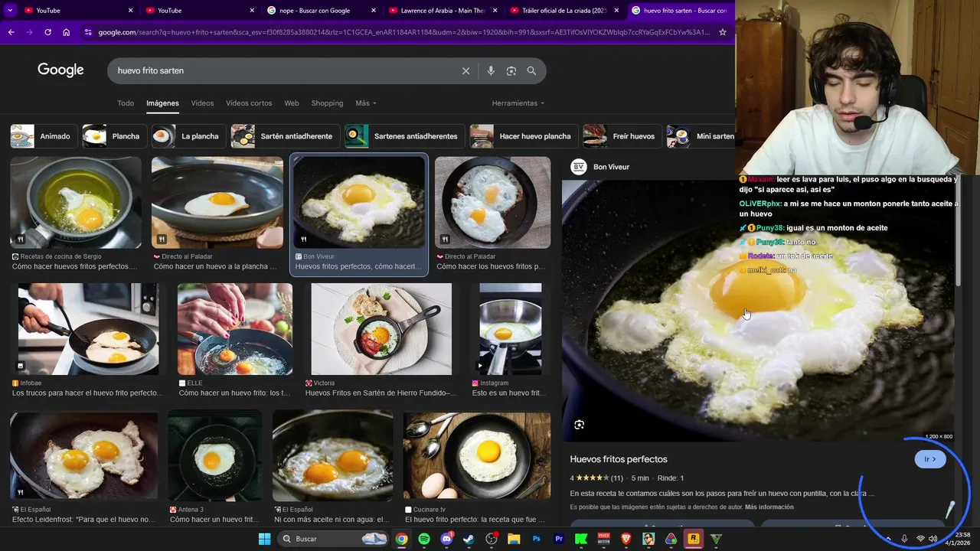Open Steam from the taskbar

tap(469, 539)
